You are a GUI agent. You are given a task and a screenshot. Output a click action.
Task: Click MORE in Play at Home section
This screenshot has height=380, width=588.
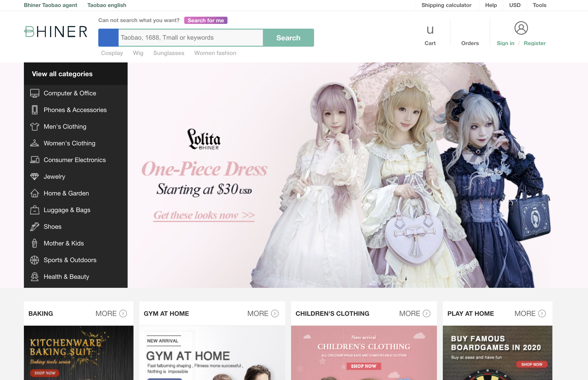(x=525, y=314)
